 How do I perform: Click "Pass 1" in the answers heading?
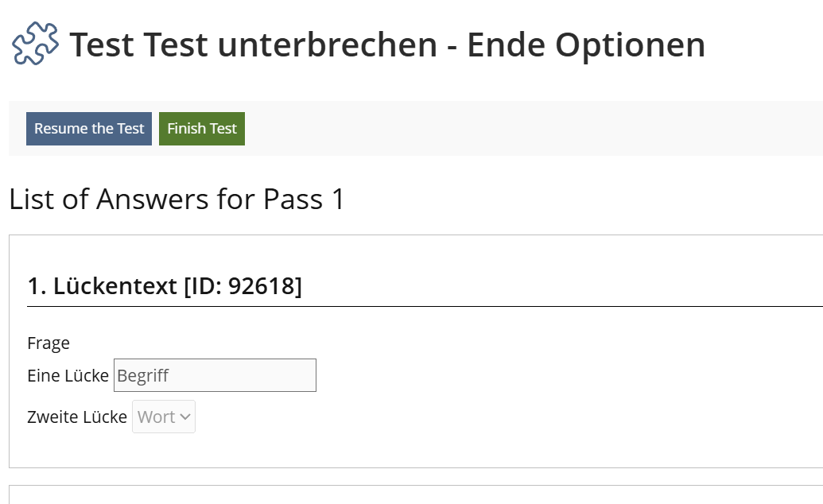click(304, 199)
